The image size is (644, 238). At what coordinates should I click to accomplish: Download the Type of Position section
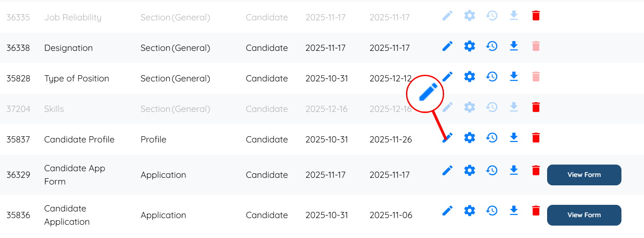pyautogui.click(x=514, y=77)
